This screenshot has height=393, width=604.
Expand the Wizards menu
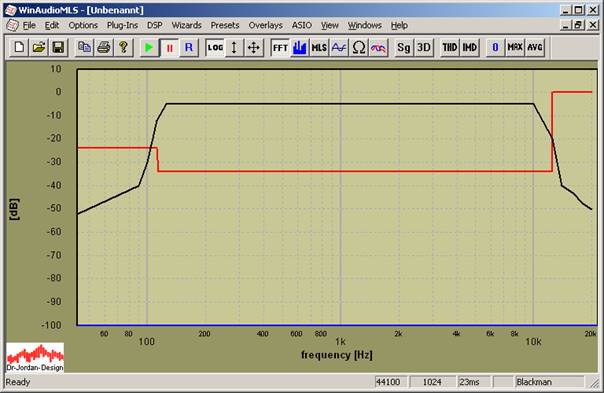point(186,25)
